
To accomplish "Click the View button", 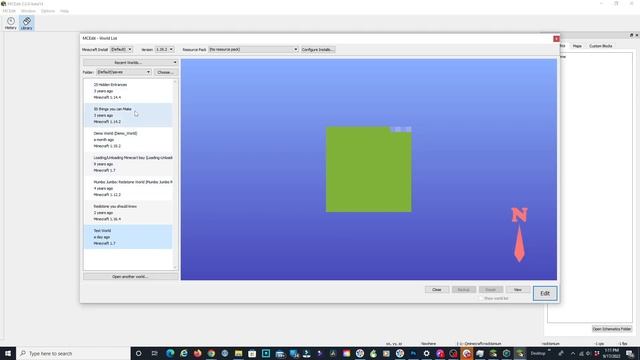I will point(518,289).
